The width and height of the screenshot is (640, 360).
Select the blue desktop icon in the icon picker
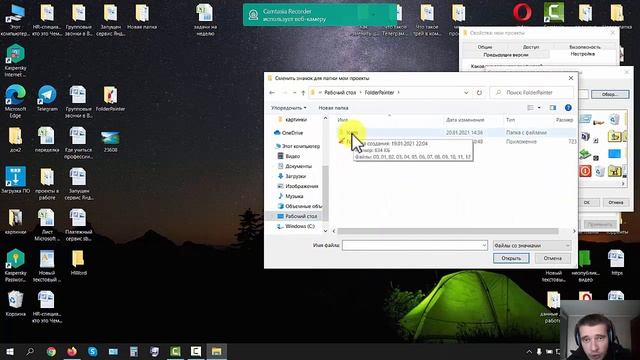point(614,153)
